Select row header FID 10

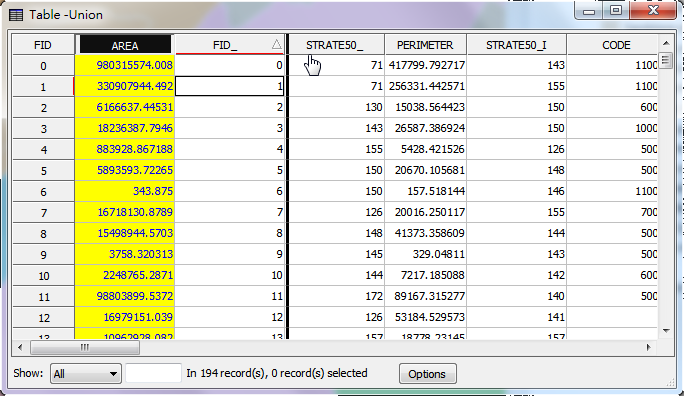(x=43, y=276)
